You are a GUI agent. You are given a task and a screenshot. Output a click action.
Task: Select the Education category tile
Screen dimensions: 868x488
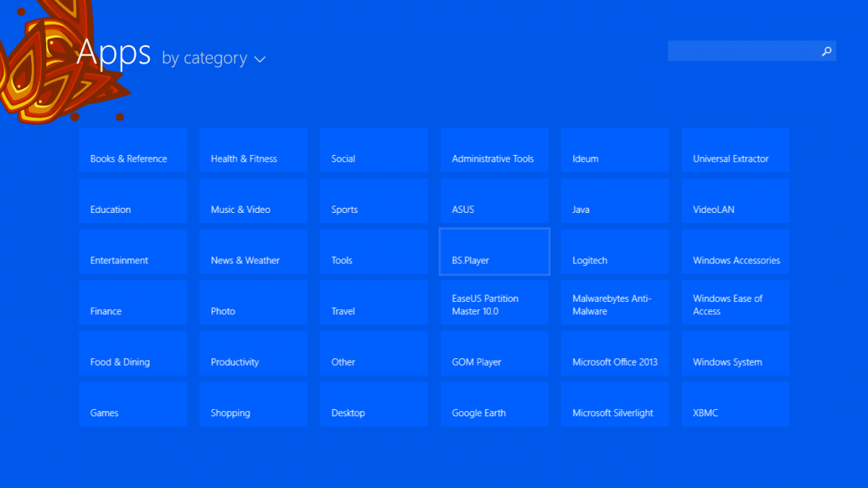[133, 201]
